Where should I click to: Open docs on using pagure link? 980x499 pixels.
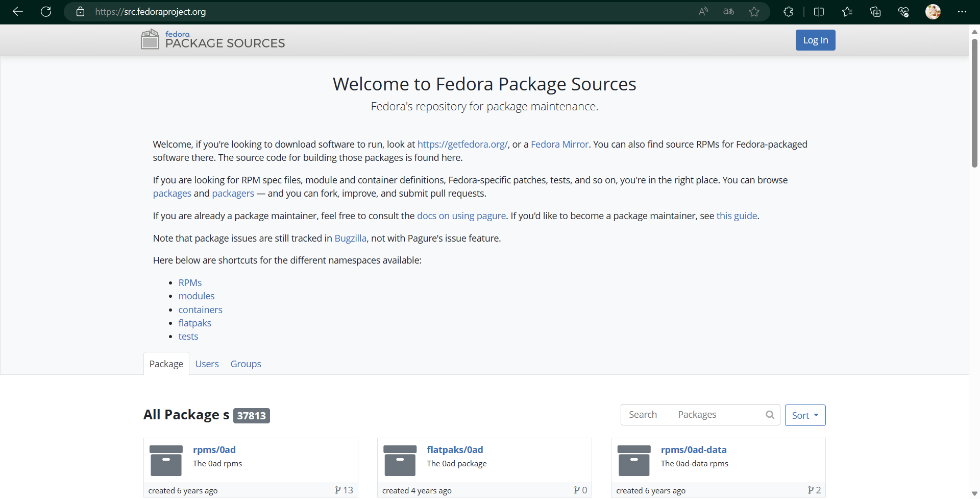coord(461,216)
